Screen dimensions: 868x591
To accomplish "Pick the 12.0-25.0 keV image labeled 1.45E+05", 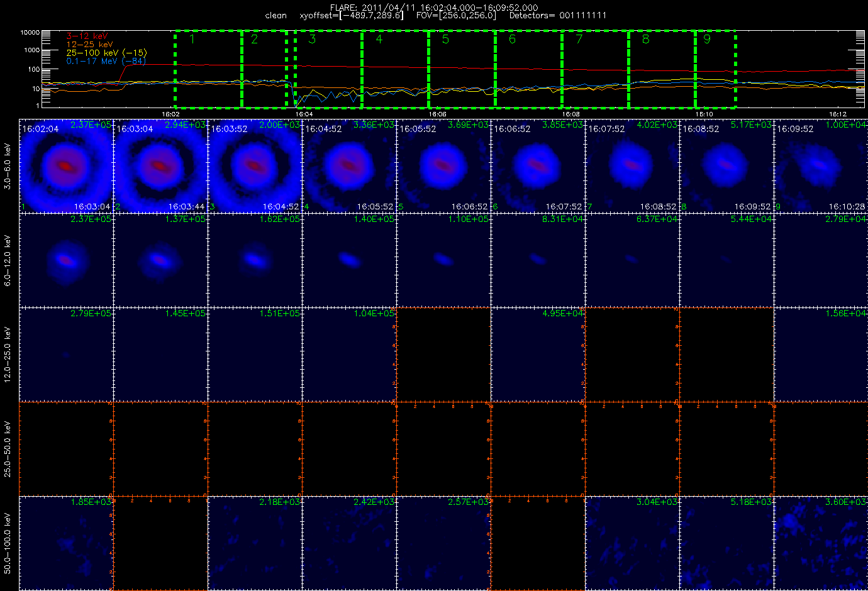I will point(160,354).
